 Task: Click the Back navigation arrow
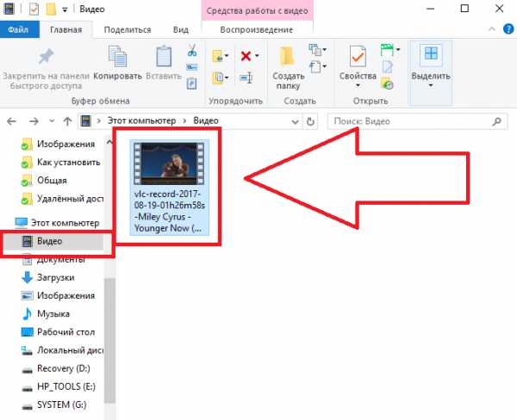11,121
